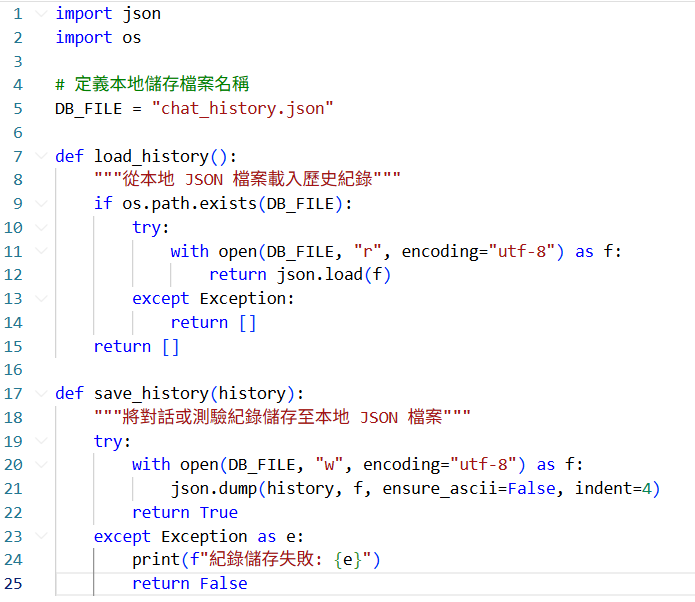
Task: Click the history parameter in save_history definition
Action: pos(252,394)
